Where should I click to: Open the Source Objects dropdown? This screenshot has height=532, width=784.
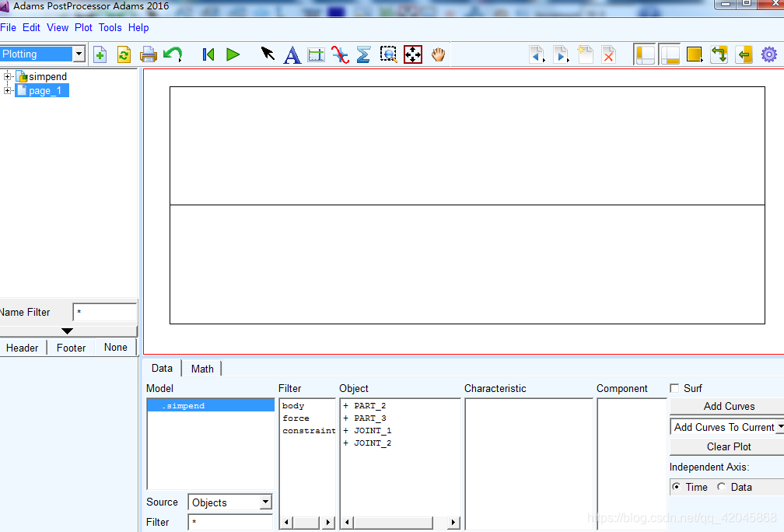(265, 502)
